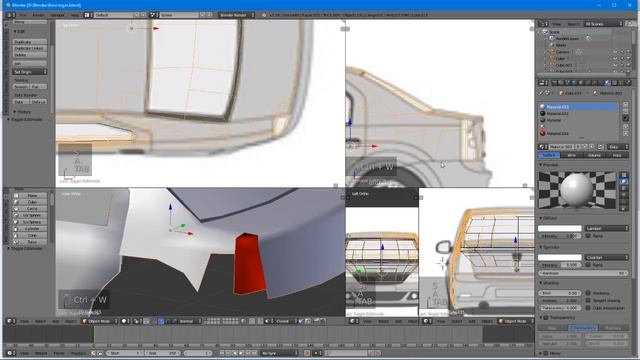Collapse the Preview panel

549,165
